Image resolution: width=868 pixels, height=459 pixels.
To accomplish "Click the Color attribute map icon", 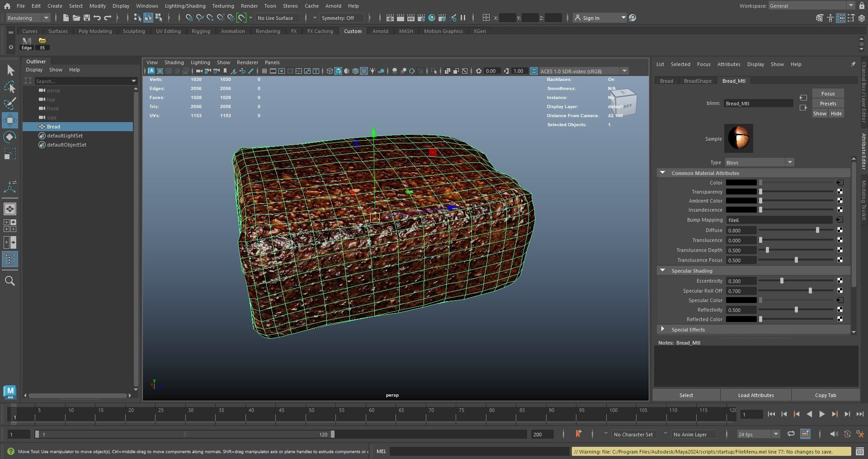I will tap(840, 183).
